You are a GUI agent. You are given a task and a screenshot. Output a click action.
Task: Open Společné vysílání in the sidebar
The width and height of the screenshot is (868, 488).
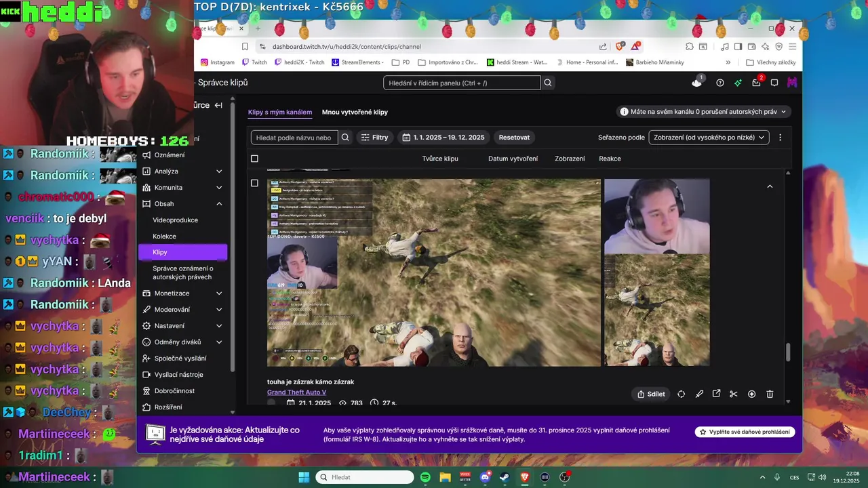coord(180,359)
